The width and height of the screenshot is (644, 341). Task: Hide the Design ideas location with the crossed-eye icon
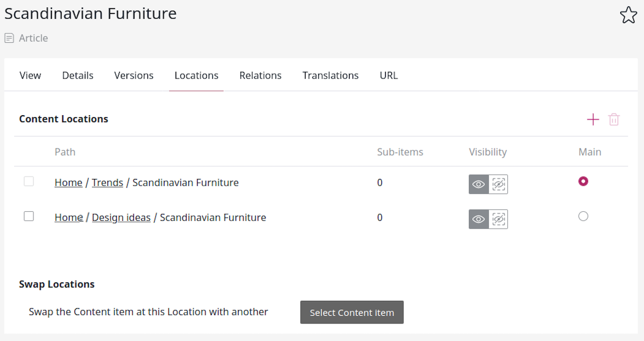(x=498, y=219)
